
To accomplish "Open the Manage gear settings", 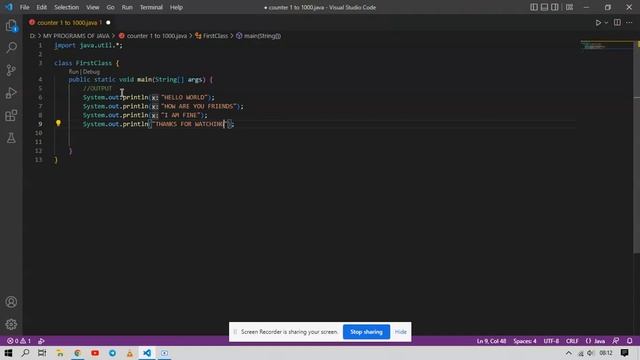I will (x=11, y=324).
